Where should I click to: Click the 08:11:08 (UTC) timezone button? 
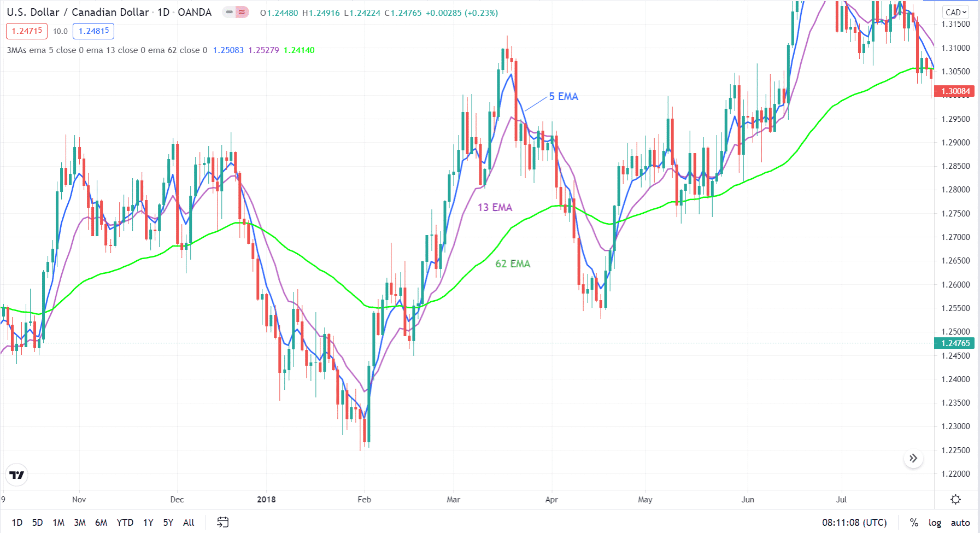(x=855, y=523)
